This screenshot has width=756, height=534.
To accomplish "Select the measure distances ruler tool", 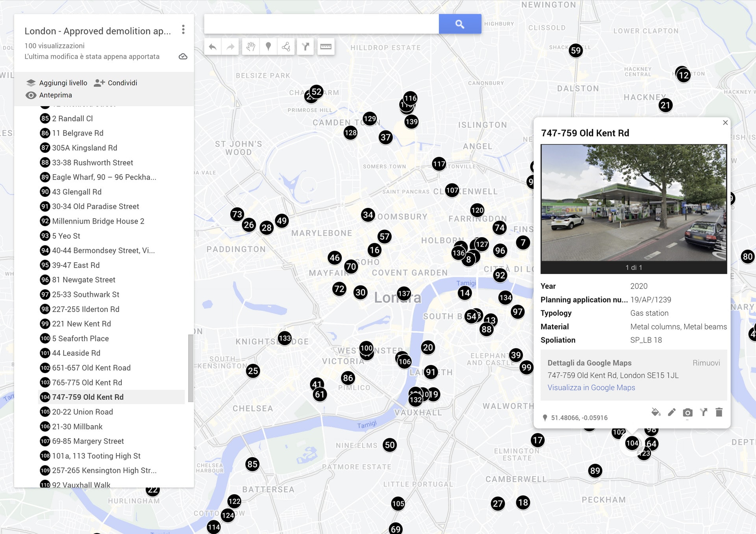I will point(326,47).
